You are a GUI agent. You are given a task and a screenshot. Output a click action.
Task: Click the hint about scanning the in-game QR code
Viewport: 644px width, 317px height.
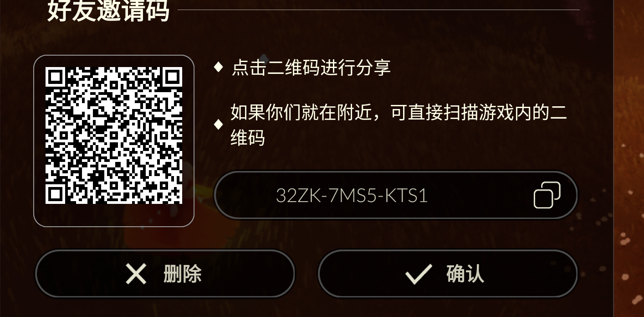(x=399, y=125)
